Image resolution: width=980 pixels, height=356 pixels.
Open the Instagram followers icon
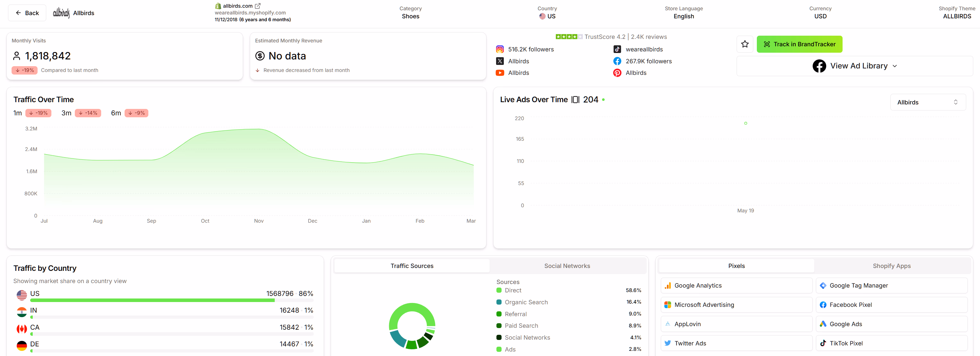pos(500,49)
